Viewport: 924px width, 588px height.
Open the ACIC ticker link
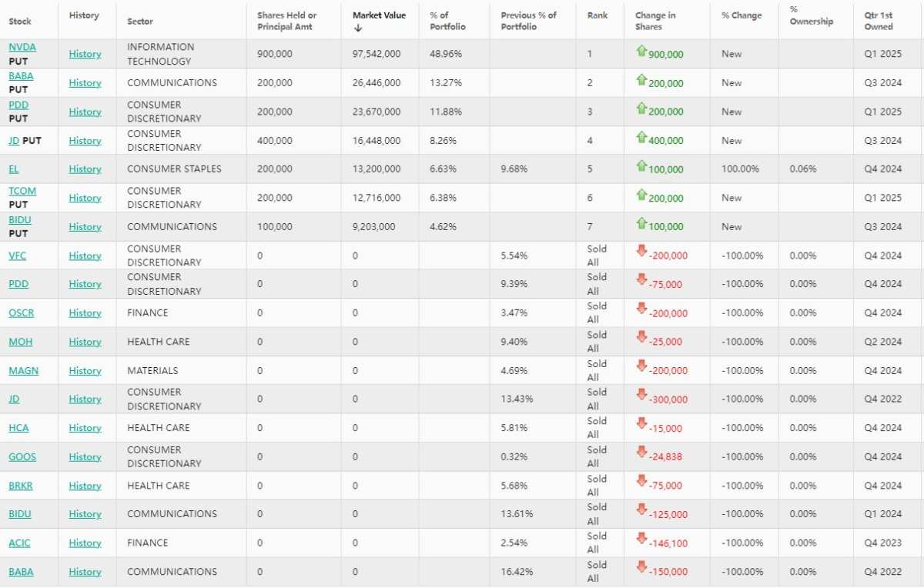[20, 543]
